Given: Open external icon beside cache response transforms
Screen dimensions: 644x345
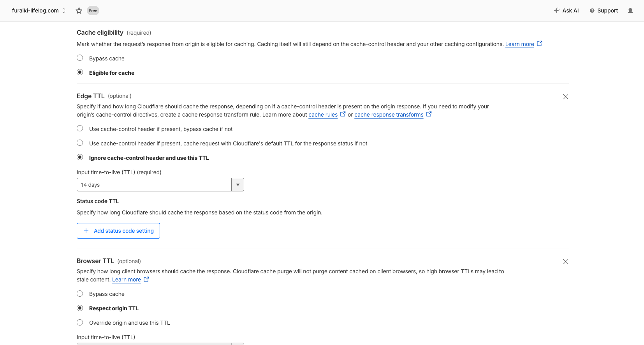Looking at the screenshot, I should click(x=429, y=114).
